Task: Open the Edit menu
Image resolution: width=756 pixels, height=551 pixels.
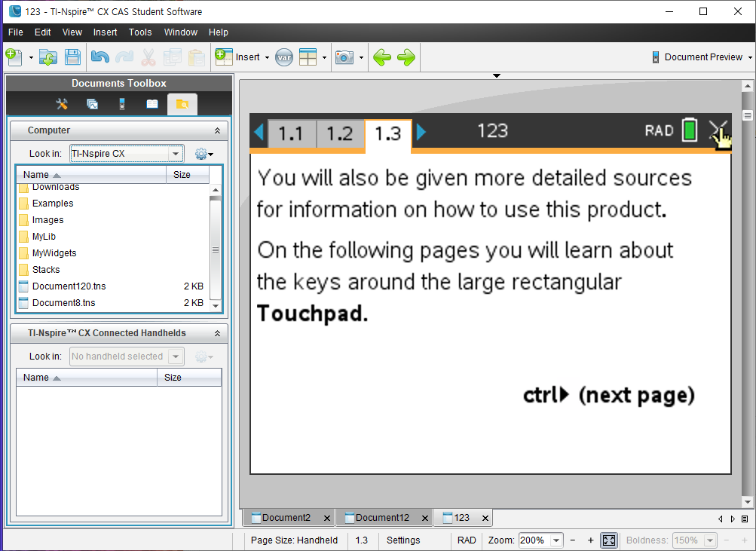Action: 42,32
